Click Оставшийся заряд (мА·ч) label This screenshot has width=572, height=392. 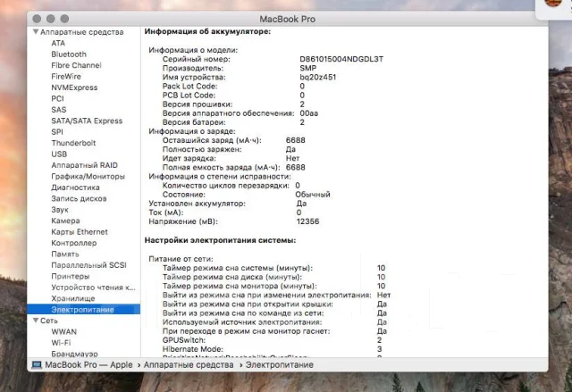click(212, 140)
